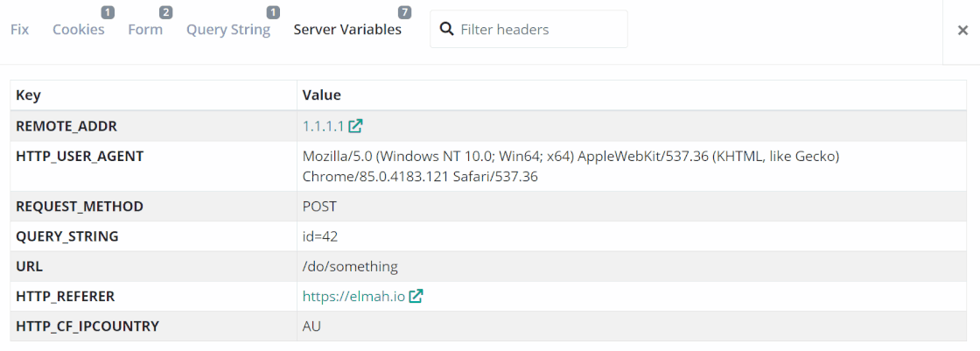Viewport: 980px width, 351px height.
Task: Click the POST value cell
Action: click(x=632, y=207)
